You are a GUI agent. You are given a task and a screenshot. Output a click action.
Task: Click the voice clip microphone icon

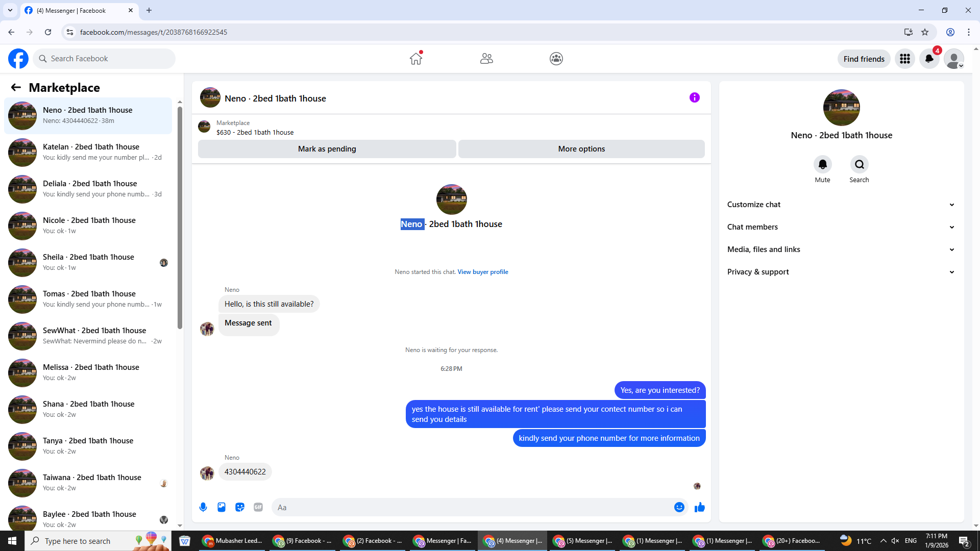[x=203, y=507]
